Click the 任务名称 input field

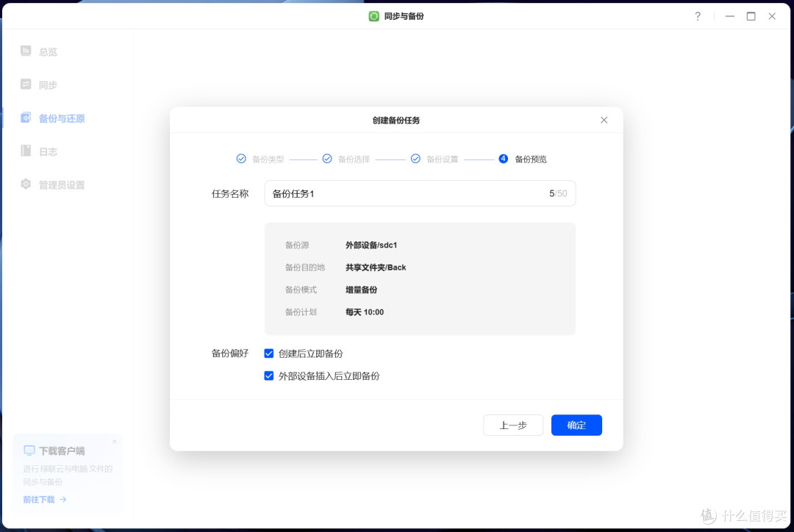pos(420,193)
